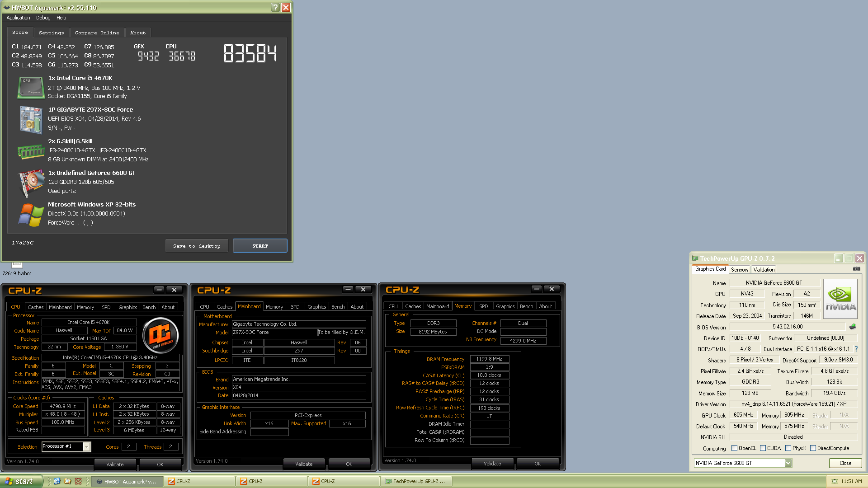This screenshot has height=488, width=868.
Task: Click the Windows XP logo in Aquamark
Action: pyautogui.click(x=31, y=214)
